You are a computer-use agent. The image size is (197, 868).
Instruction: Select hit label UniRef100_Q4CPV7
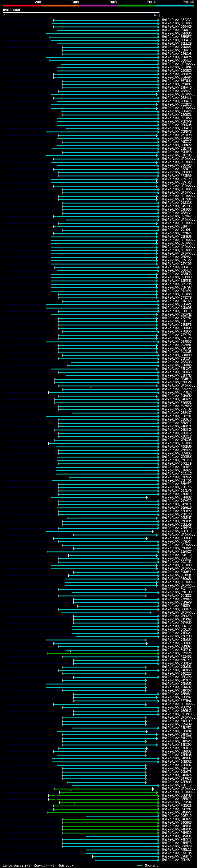coord(177,812)
